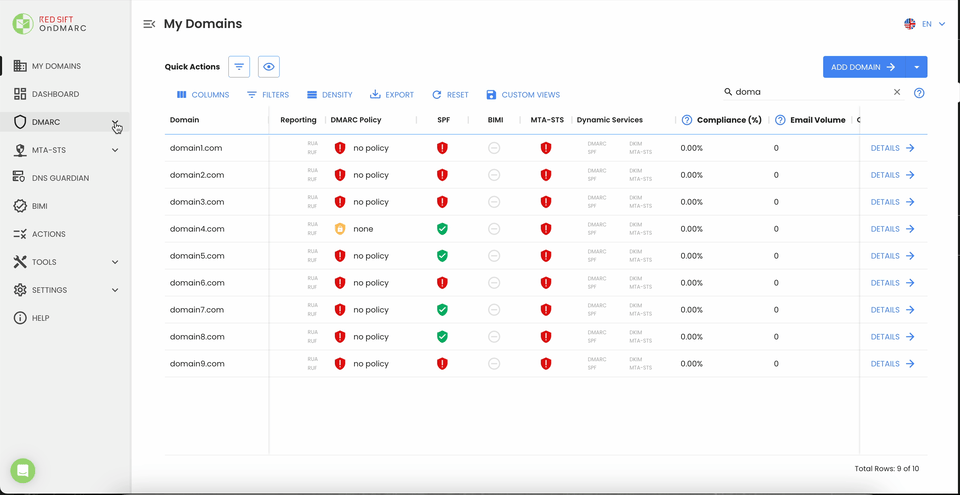The height and width of the screenshot is (495, 960).
Task: Expand the Tools sidebar section
Action: [x=115, y=262]
